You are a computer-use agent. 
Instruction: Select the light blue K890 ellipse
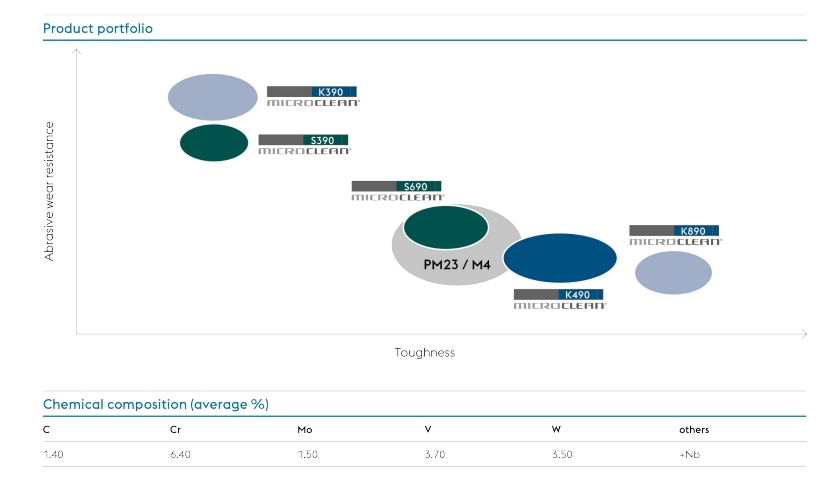tap(673, 272)
